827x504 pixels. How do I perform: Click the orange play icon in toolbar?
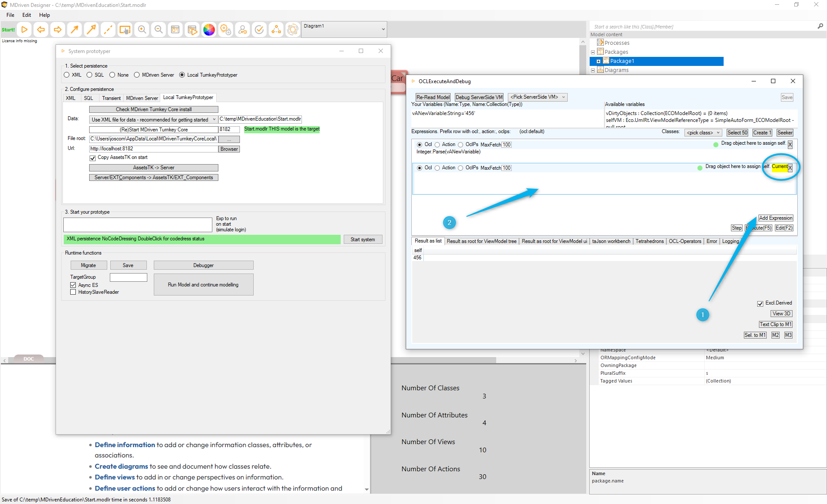click(25, 30)
